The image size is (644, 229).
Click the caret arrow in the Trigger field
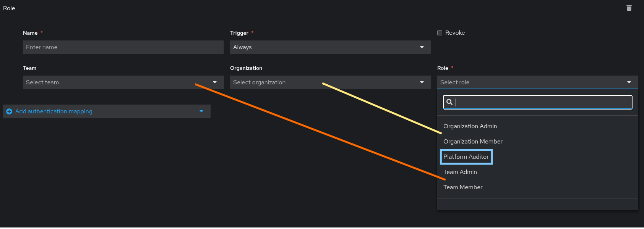(x=422, y=47)
